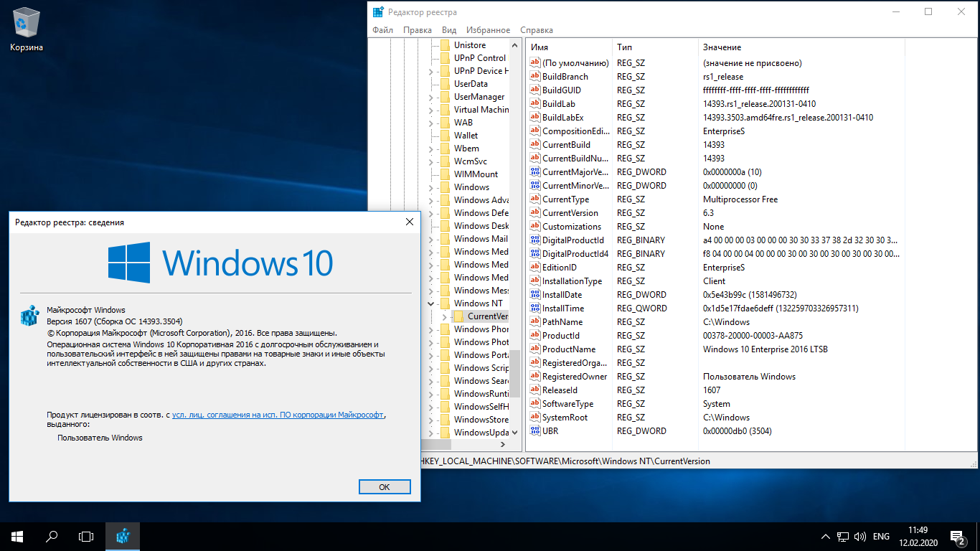Image resolution: width=980 pixels, height=551 pixels.
Task: Select the SystemRoot value row
Action: [716, 418]
